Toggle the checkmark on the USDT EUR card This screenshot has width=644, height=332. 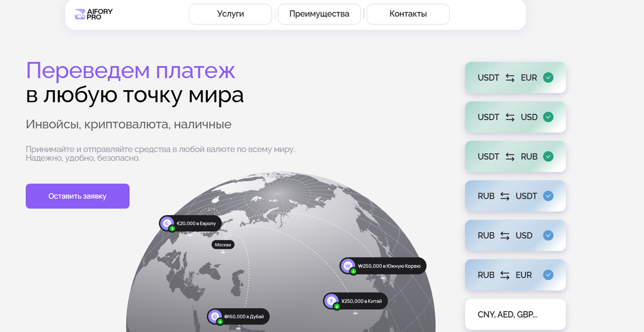548,77
